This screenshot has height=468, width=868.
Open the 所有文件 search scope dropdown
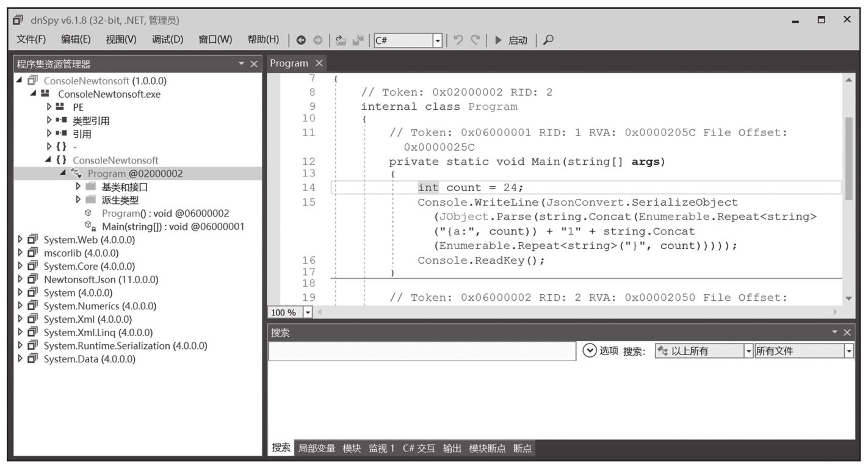[848, 351]
